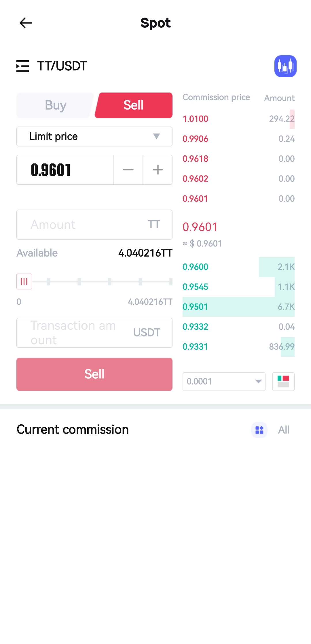
Task: Toggle the current commission grid view icon
Action: [x=259, y=430]
